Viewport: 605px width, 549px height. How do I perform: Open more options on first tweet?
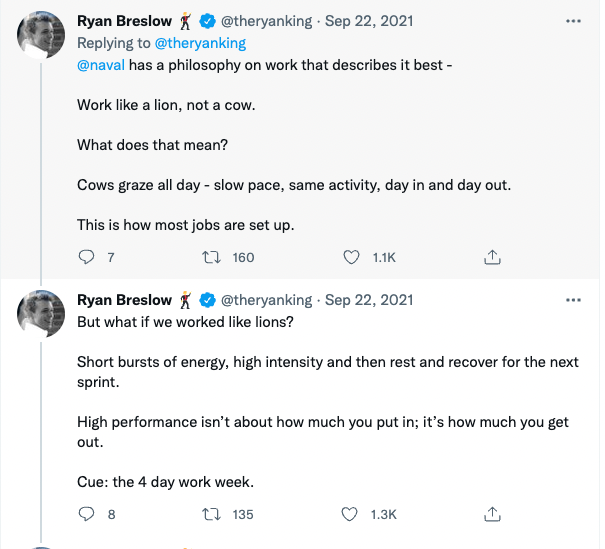coord(573,20)
